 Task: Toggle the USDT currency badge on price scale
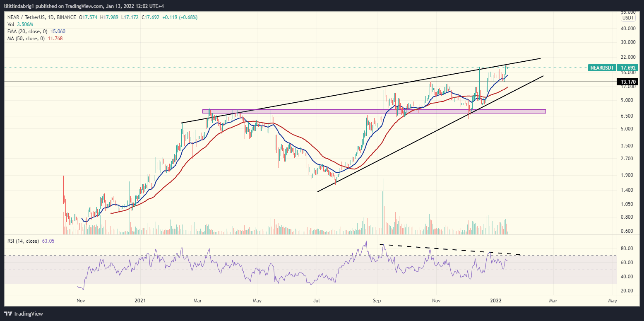627,17
